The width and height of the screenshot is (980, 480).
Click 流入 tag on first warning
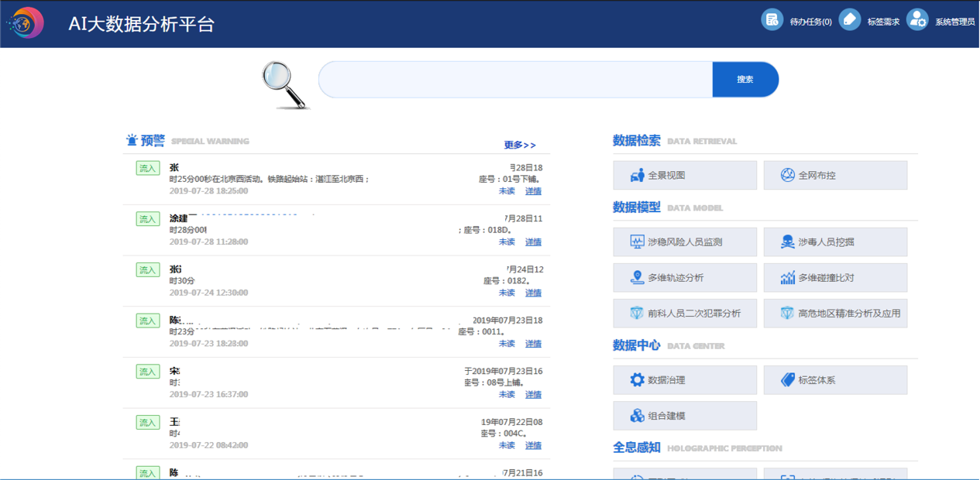pyautogui.click(x=147, y=168)
